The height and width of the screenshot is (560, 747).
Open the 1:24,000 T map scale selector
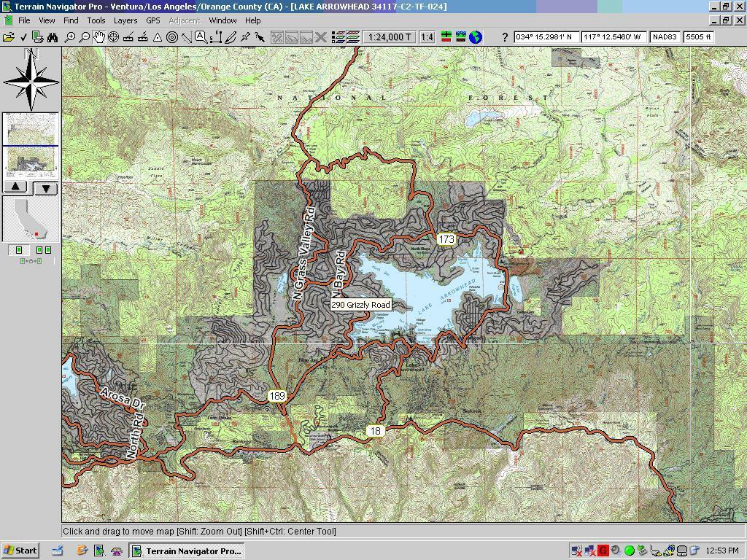tap(389, 37)
